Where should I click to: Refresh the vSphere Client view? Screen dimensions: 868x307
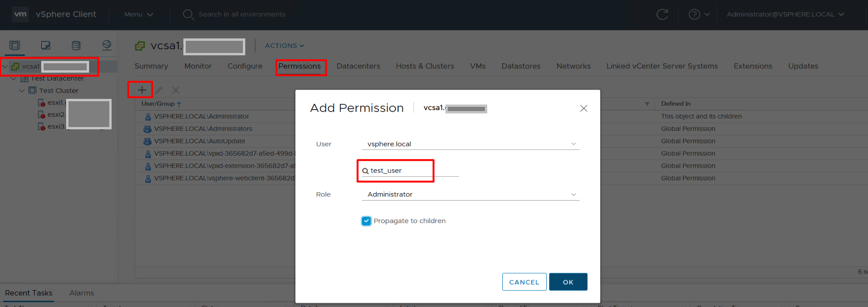[662, 15]
